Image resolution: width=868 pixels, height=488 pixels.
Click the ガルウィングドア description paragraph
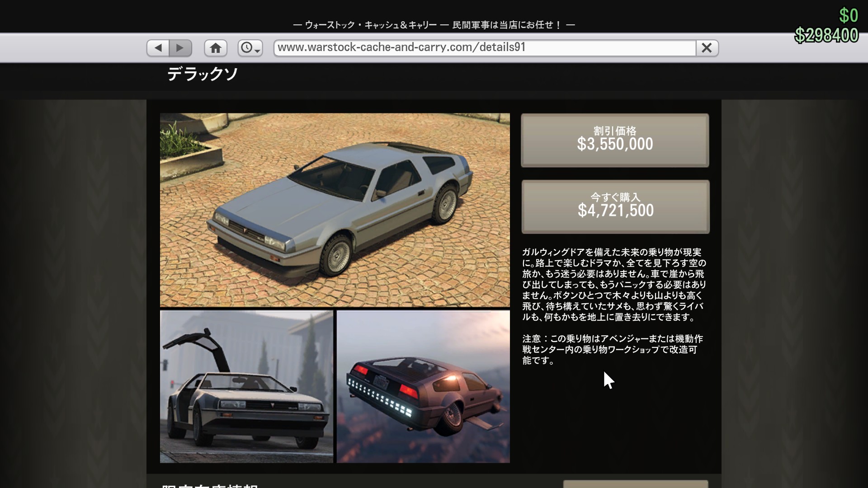(x=614, y=285)
